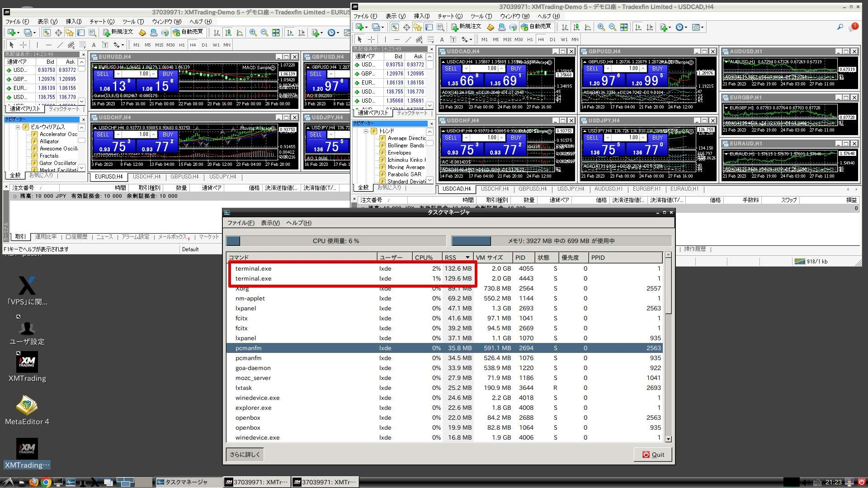Open MetaEditor book icon in EURUSD window toolbar
The image size is (868, 488).
142,33
